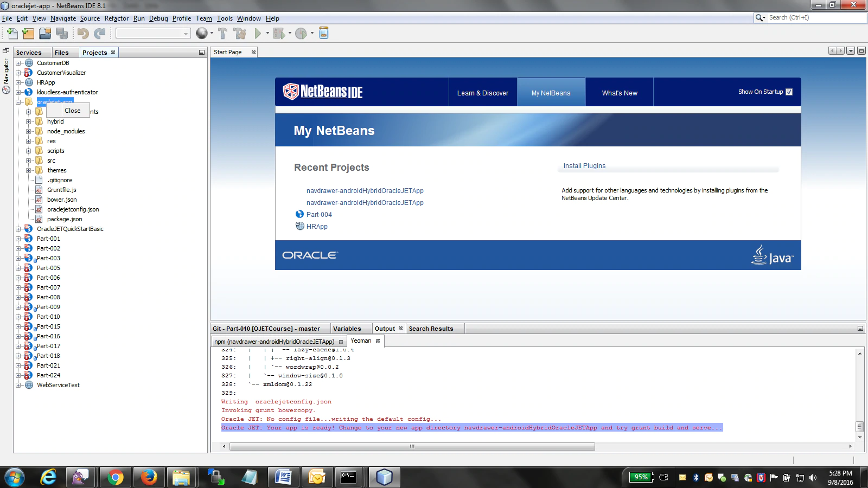Toggle the Show On Startup checkbox

[x=789, y=92]
